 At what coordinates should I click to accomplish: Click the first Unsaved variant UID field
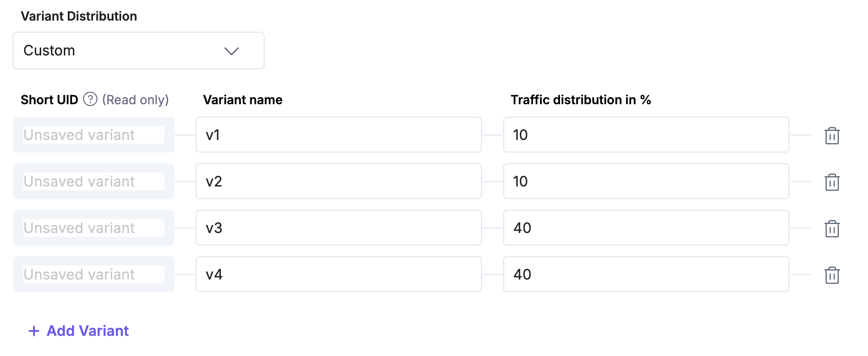point(94,135)
